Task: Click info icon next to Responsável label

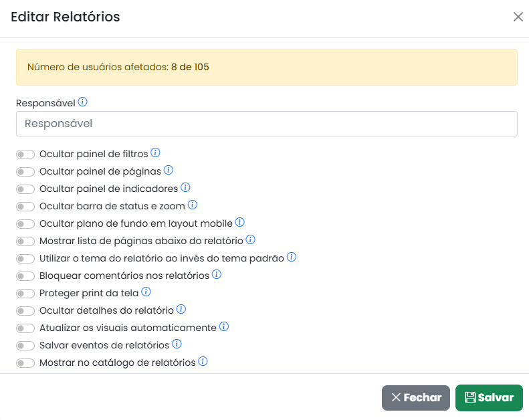Action: coord(83,102)
